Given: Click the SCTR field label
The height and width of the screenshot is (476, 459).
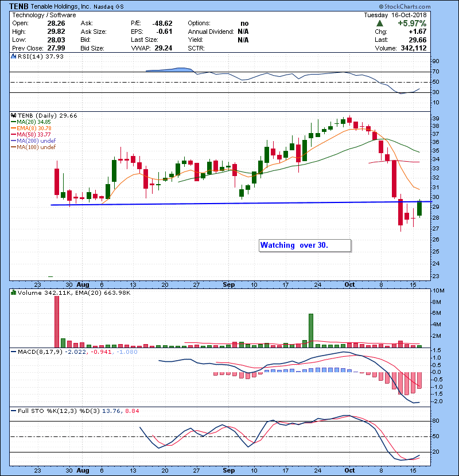Looking at the screenshot, I should [196, 48].
